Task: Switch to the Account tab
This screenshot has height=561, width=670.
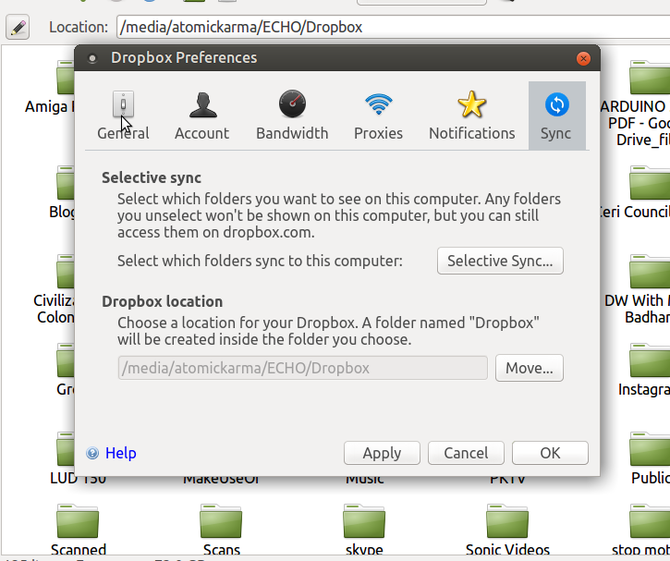Action: (x=202, y=115)
